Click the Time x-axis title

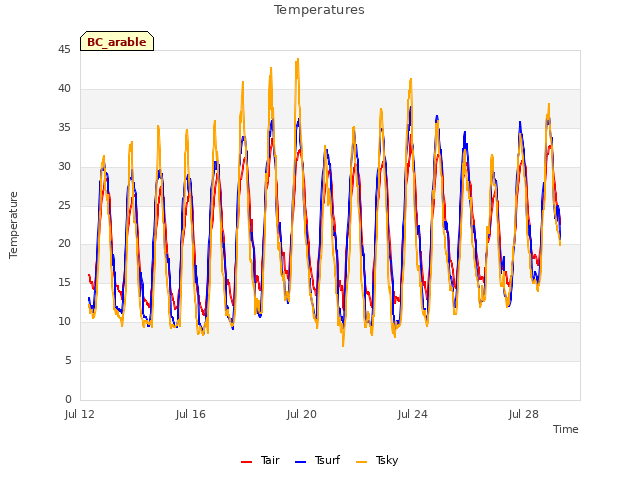[x=566, y=429]
